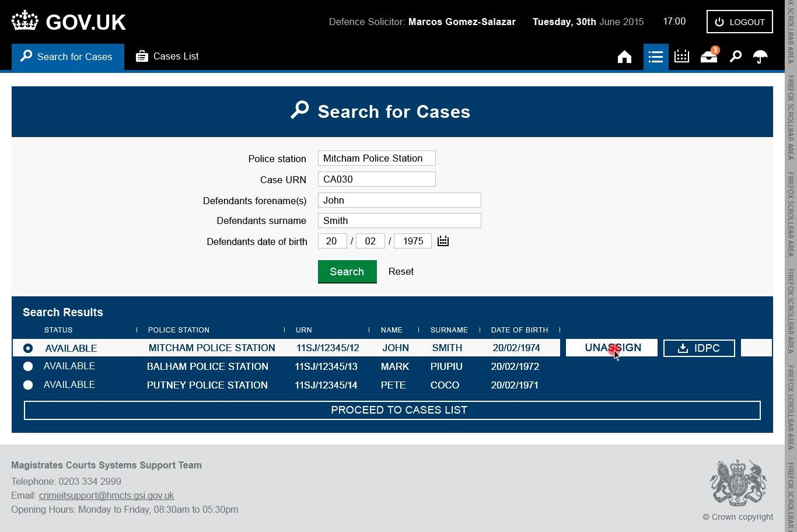Image resolution: width=797 pixels, height=532 pixels.
Task: Click the IDPC download button for John Smith
Action: click(x=698, y=348)
